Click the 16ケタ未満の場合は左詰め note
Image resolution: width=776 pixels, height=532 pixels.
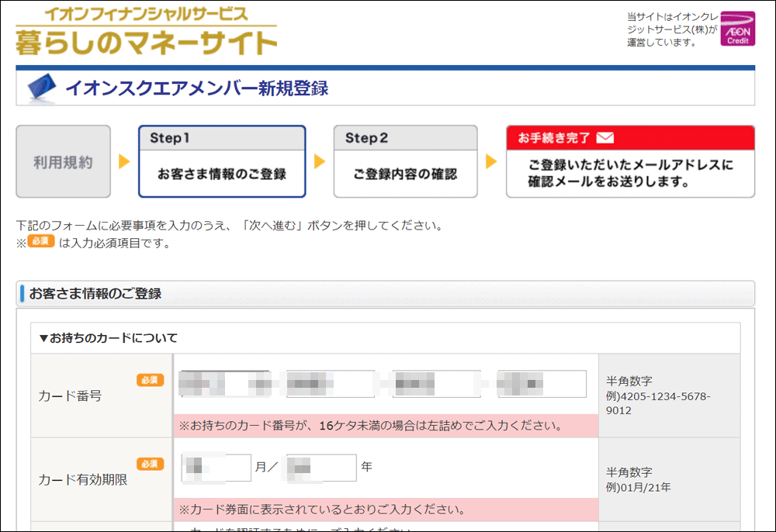(371, 426)
